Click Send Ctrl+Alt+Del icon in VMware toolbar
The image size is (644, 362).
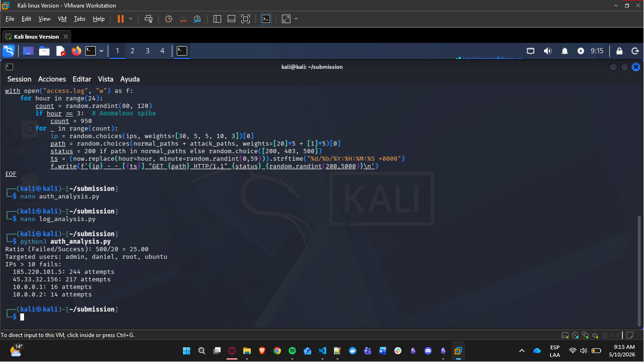[149, 19]
